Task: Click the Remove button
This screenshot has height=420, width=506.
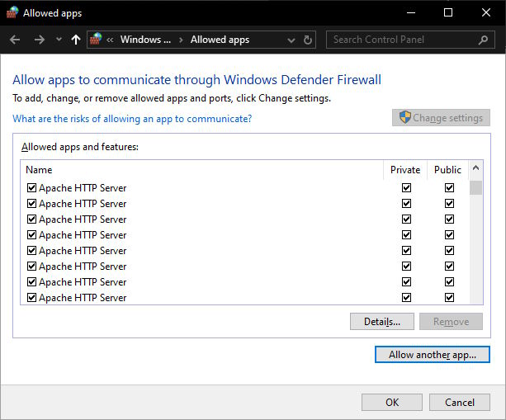Action: 451,321
